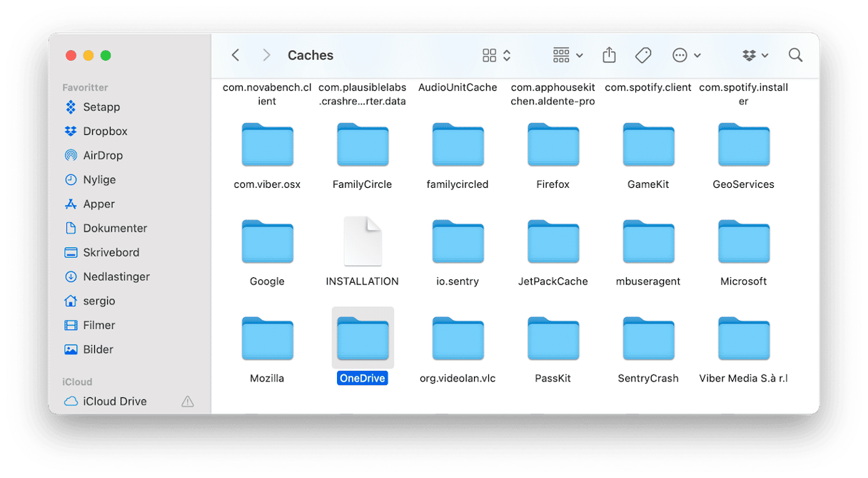Viewport: 868px width, 478px height.
Task: Go back with the left chevron button
Action: [236, 55]
